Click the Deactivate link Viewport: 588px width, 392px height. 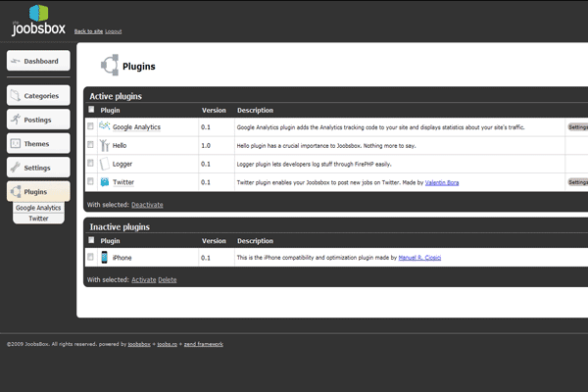(147, 205)
